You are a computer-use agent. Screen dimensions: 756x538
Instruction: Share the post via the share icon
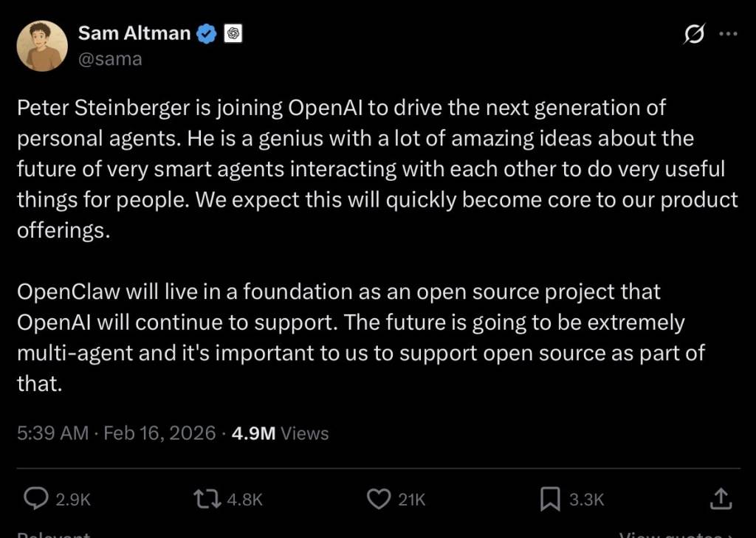coord(721,499)
